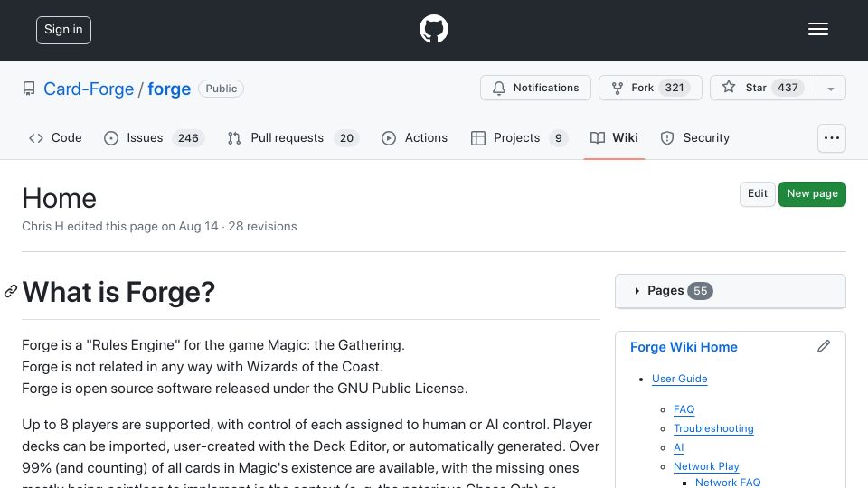Fork the repository
The height and width of the screenshot is (488, 868).
coord(650,88)
